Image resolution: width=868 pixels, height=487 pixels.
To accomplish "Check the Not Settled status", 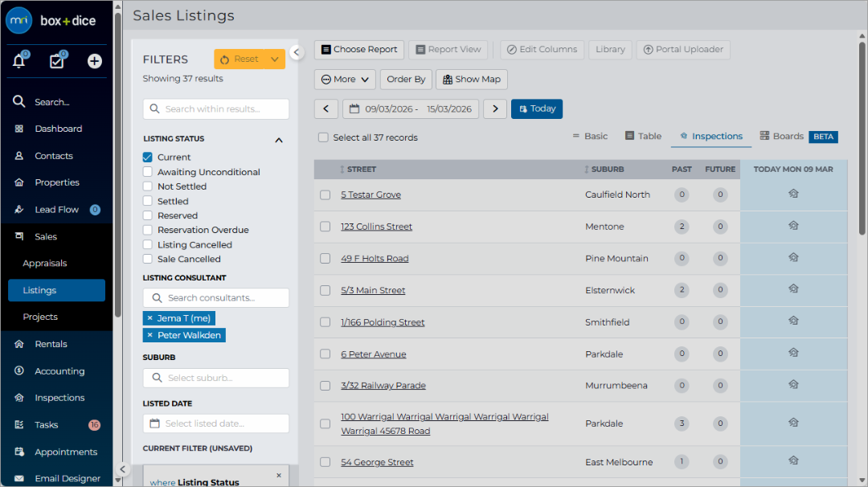I will 147,186.
